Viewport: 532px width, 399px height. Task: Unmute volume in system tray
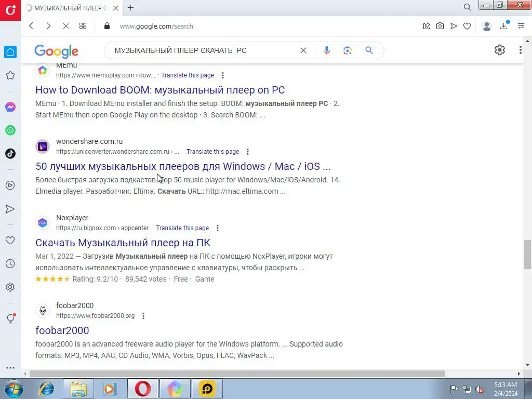point(480,390)
